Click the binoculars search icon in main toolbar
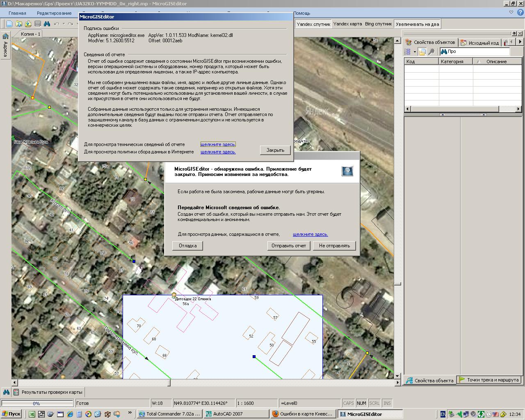This screenshot has width=525, height=420. click(x=47, y=24)
